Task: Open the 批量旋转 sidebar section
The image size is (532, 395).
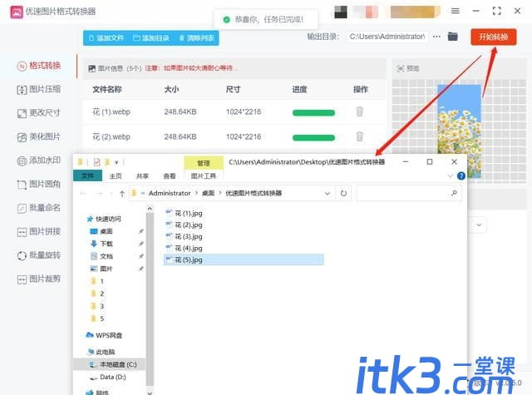Action: 39,255
